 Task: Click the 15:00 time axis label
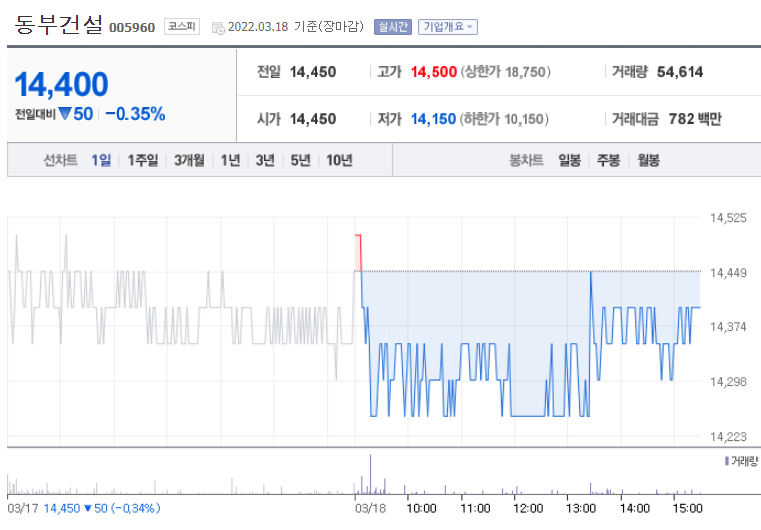[x=688, y=508]
